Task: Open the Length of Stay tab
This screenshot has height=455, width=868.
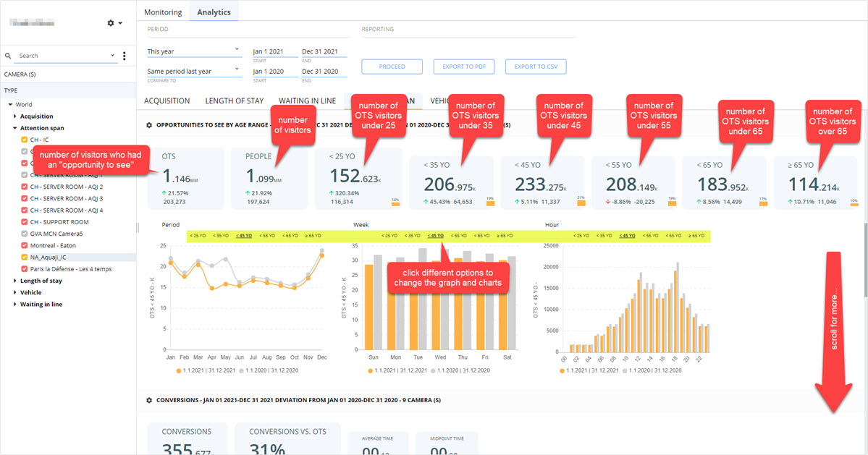Action: click(x=234, y=101)
